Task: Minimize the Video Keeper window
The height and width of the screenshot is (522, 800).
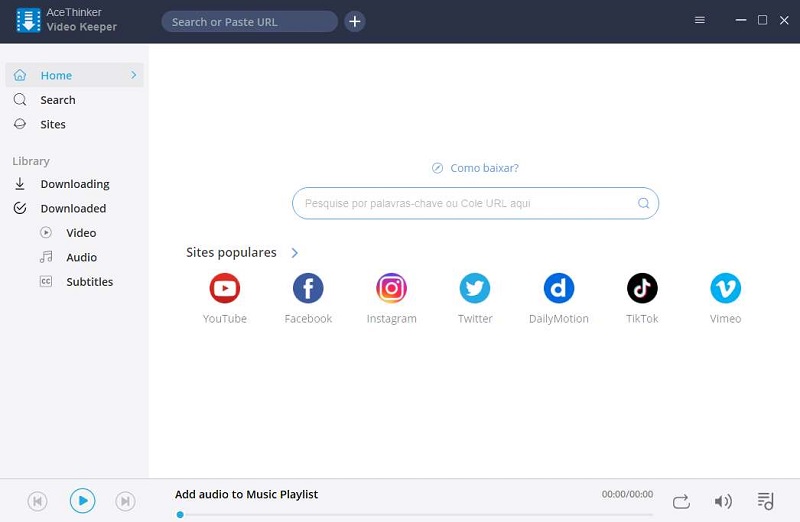Action: [741, 20]
